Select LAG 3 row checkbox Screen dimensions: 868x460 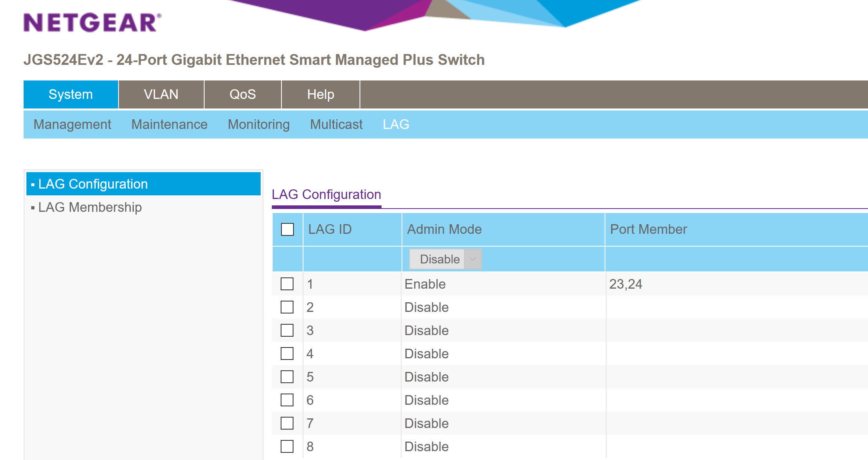[287, 330]
